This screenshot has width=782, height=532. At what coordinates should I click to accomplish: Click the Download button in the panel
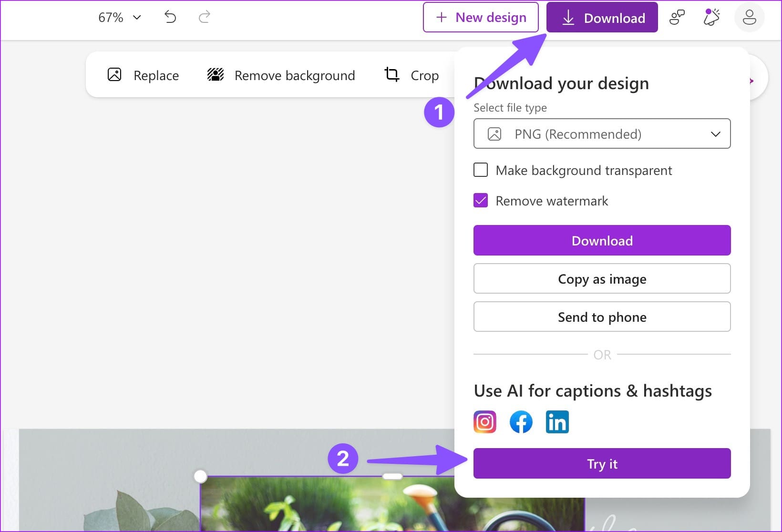coord(602,241)
